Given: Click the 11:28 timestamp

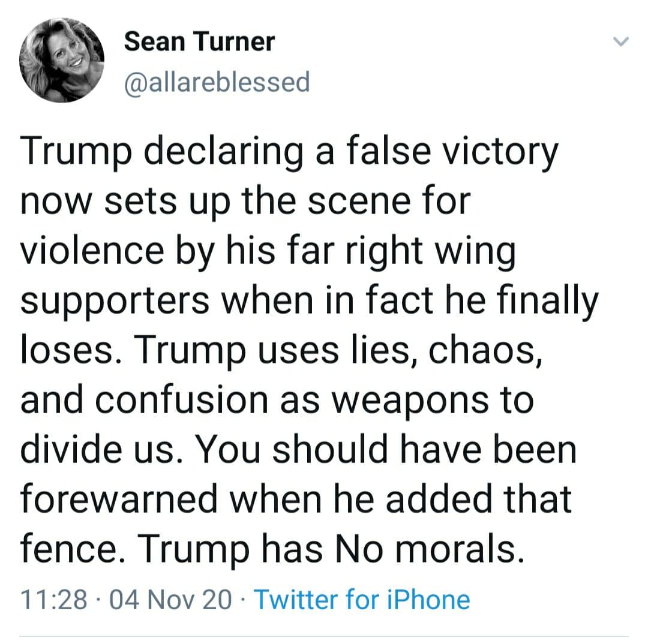Looking at the screenshot, I should click(x=53, y=599).
